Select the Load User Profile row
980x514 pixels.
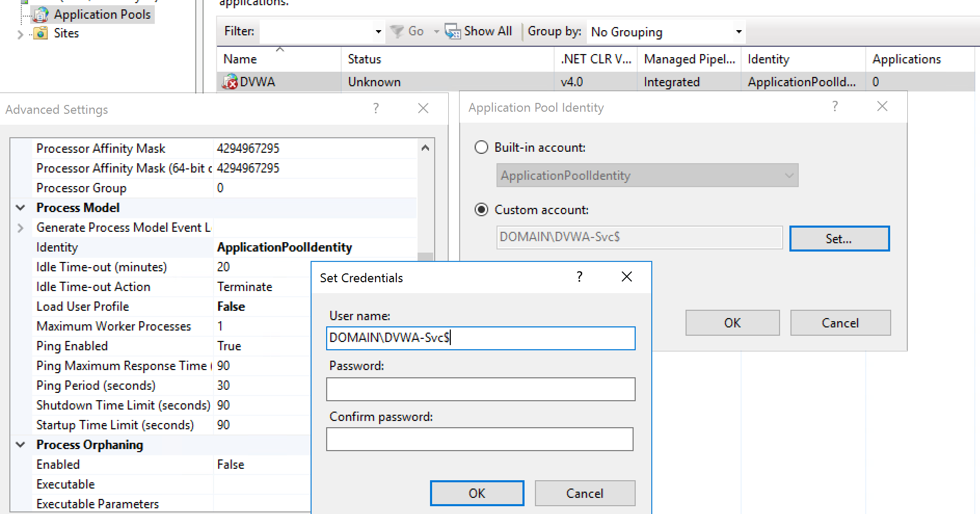tap(171, 307)
